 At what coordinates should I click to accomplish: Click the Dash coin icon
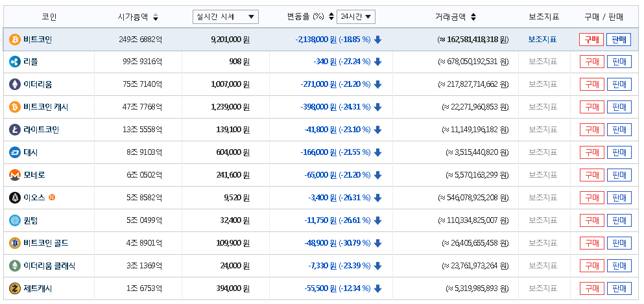[x=14, y=152]
